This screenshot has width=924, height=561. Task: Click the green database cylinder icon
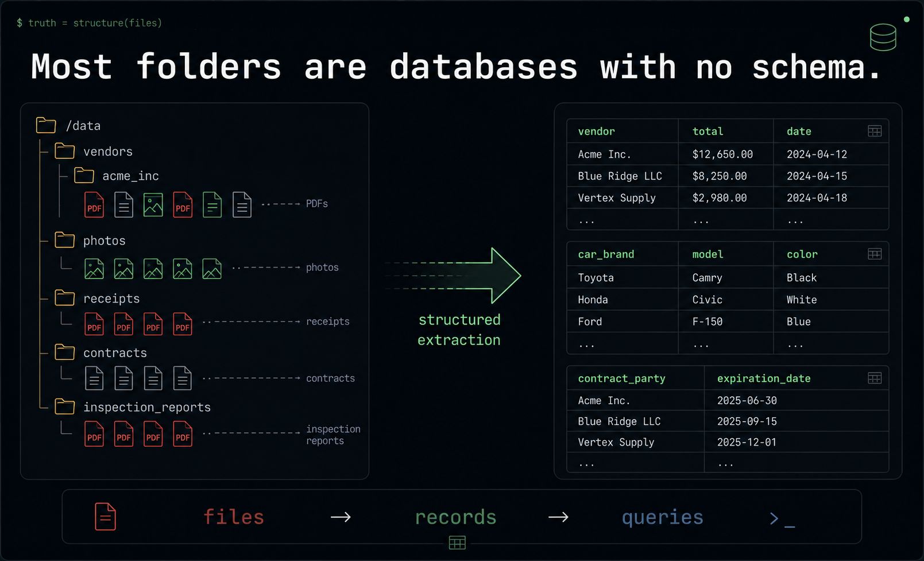click(883, 37)
